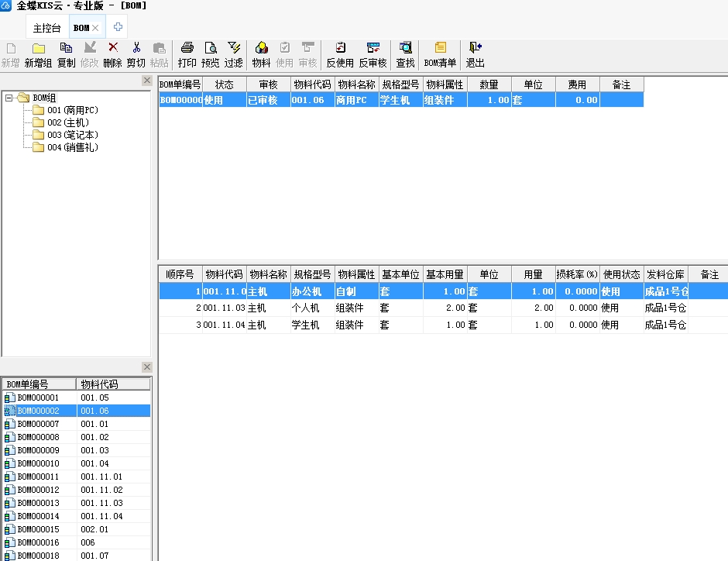Click the 复制 copy toolbar icon

66,54
